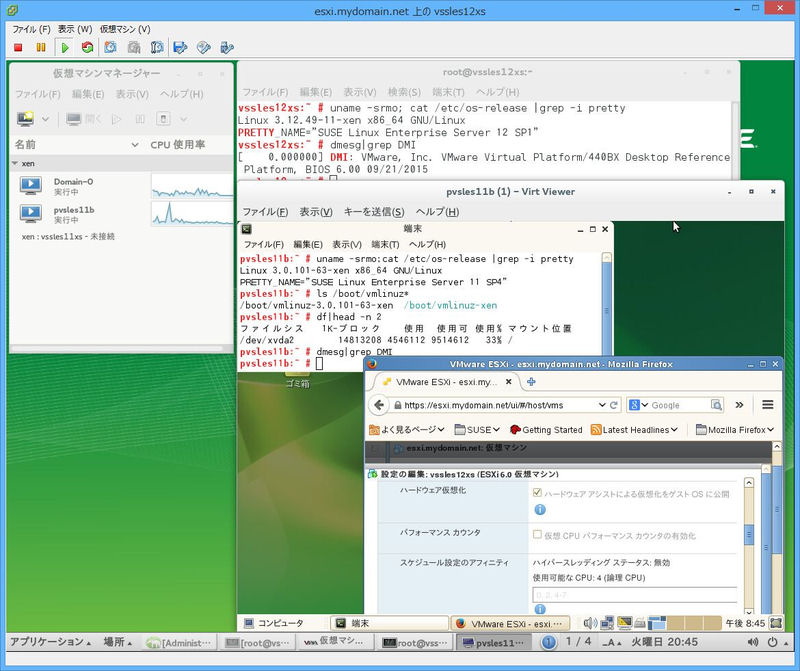Click the volume speaker icon in the guest panel
Screen dimensions: 800x671
(x=590, y=623)
